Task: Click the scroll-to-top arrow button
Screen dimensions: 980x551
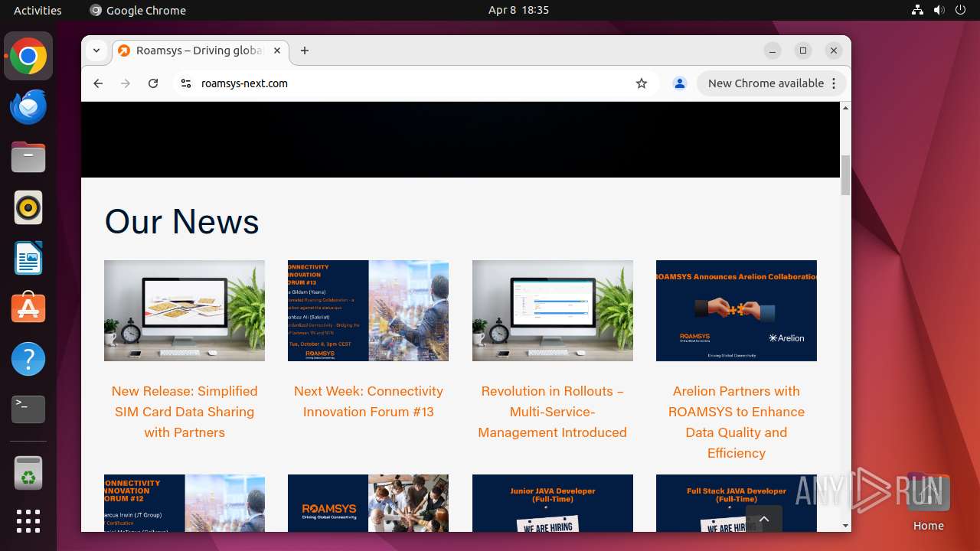Action: click(764, 519)
